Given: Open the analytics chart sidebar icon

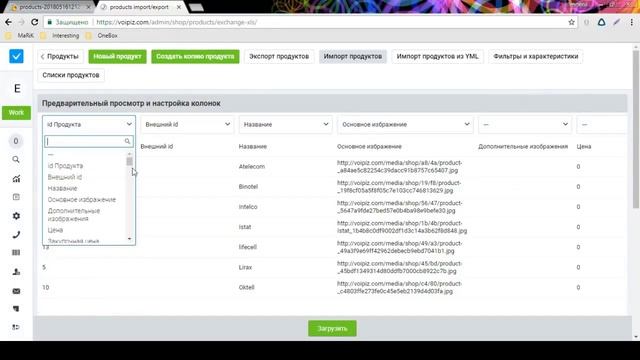Looking at the screenshot, I should (x=16, y=178).
